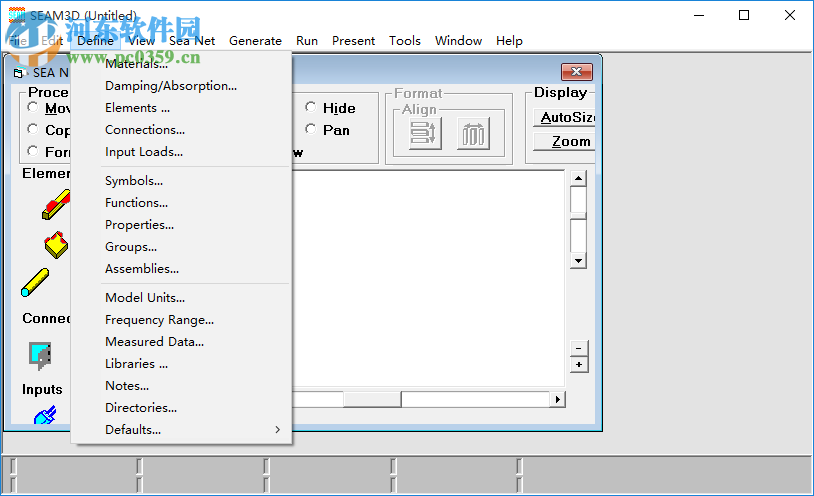Click vertical scrollbar down arrow
Viewport: 814px width, 496px height.
[x=578, y=260]
